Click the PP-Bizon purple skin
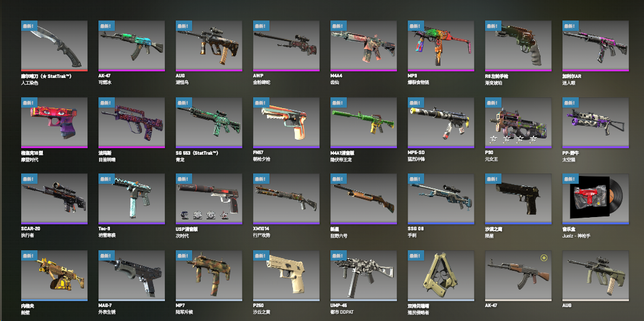644x321 pixels. point(596,123)
